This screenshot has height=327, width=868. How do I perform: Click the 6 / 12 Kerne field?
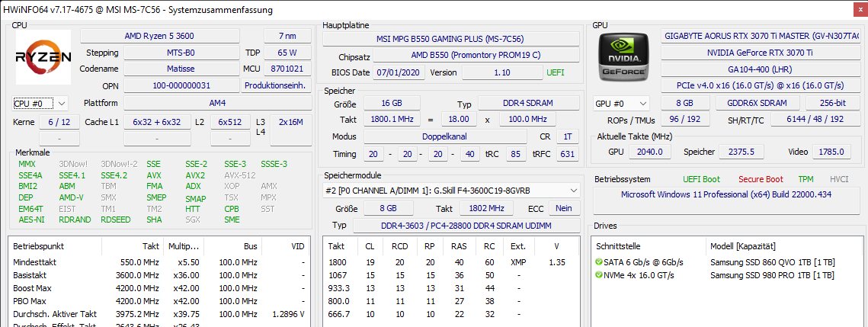point(59,122)
